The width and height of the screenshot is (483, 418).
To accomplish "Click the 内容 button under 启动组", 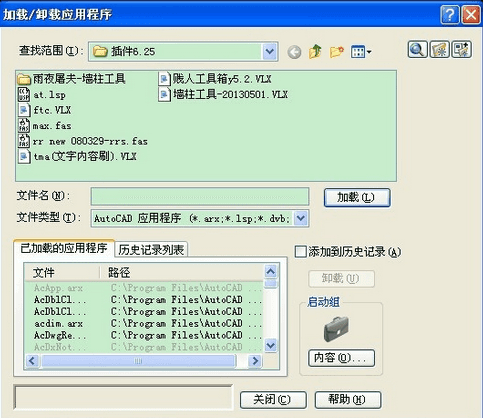I will 341,358.
